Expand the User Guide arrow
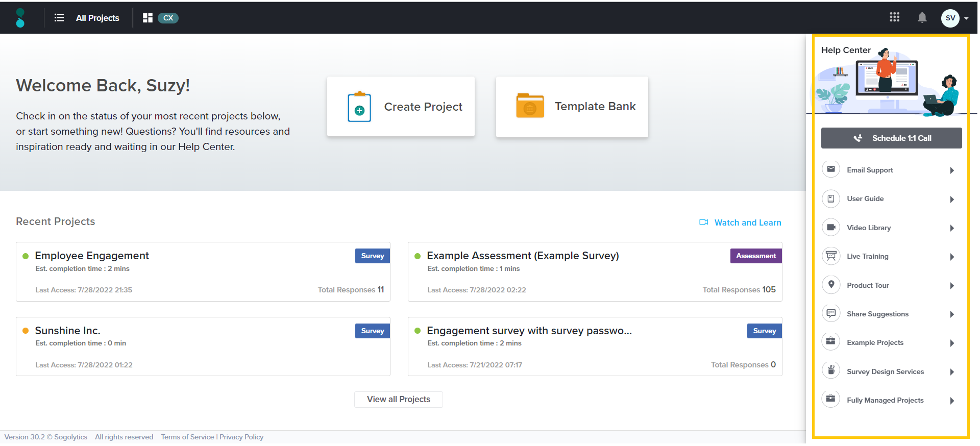This screenshot has width=980, height=446. [952, 199]
